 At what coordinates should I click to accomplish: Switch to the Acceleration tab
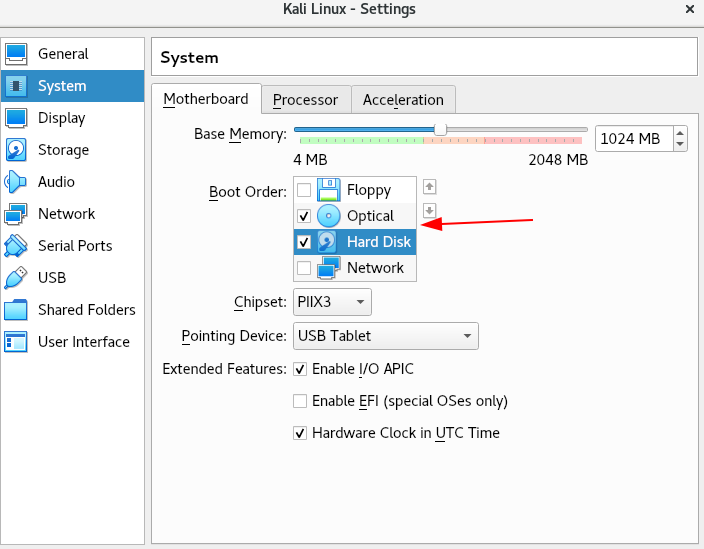tap(403, 100)
